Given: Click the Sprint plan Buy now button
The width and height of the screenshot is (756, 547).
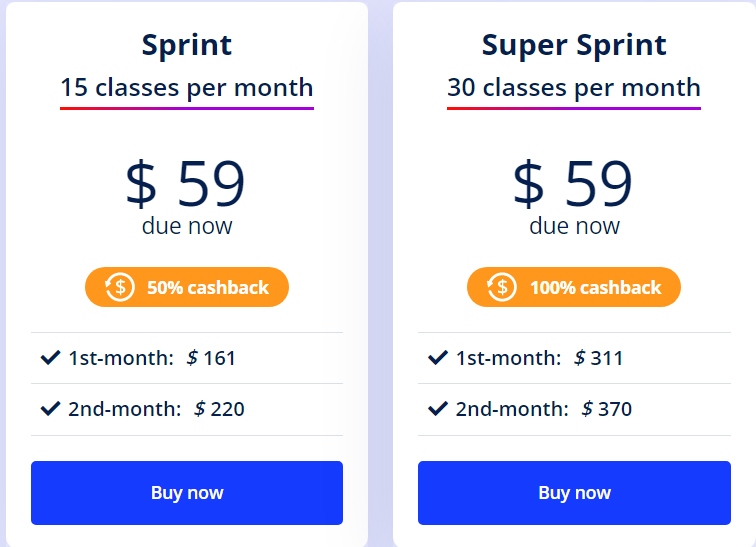Looking at the screenshot, I should (x=187, y=493).
